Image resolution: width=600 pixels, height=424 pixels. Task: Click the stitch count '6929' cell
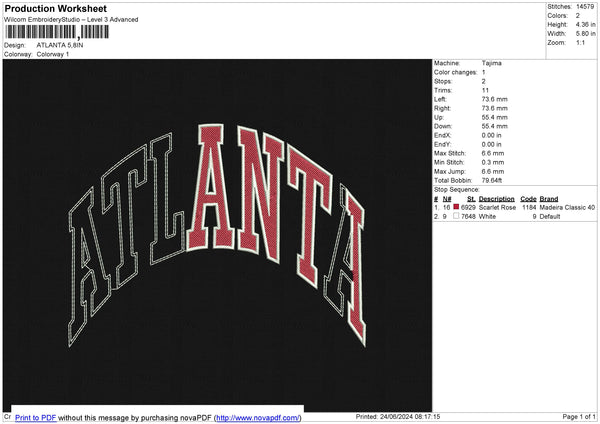click(x=468, y=207)
